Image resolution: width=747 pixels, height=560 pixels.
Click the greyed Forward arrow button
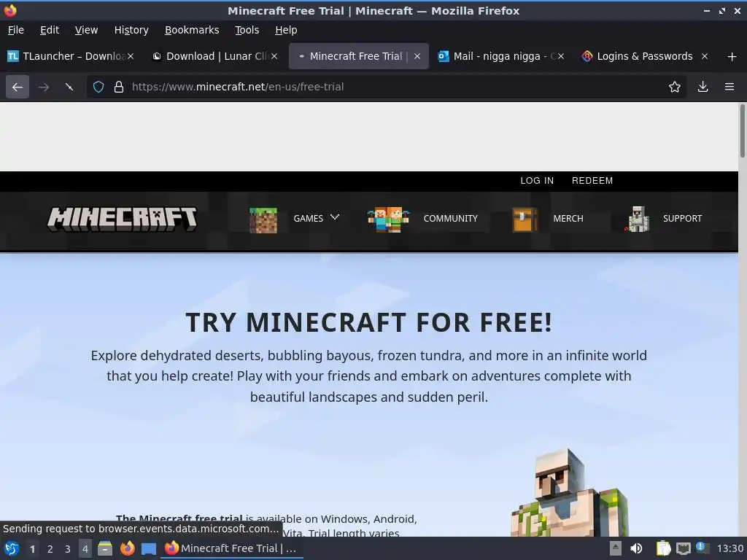tap(44, 87)
